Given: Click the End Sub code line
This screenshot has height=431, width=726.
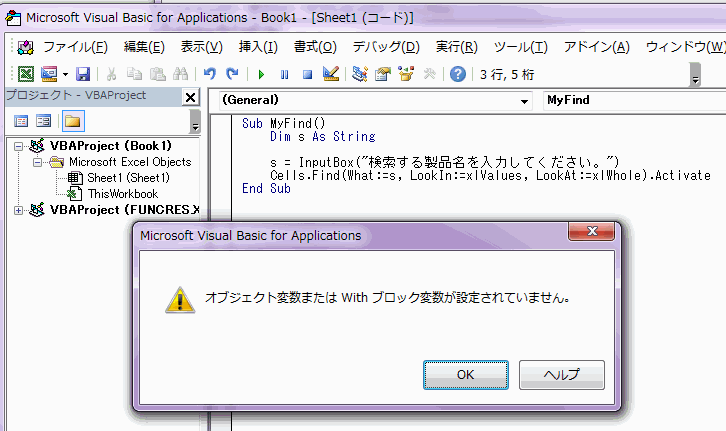Looking at the screenshot, I should click(x=266, y=188).
